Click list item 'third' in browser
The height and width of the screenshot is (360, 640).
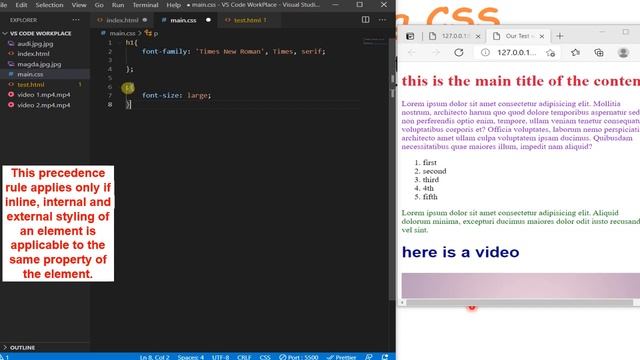(431, 180)
